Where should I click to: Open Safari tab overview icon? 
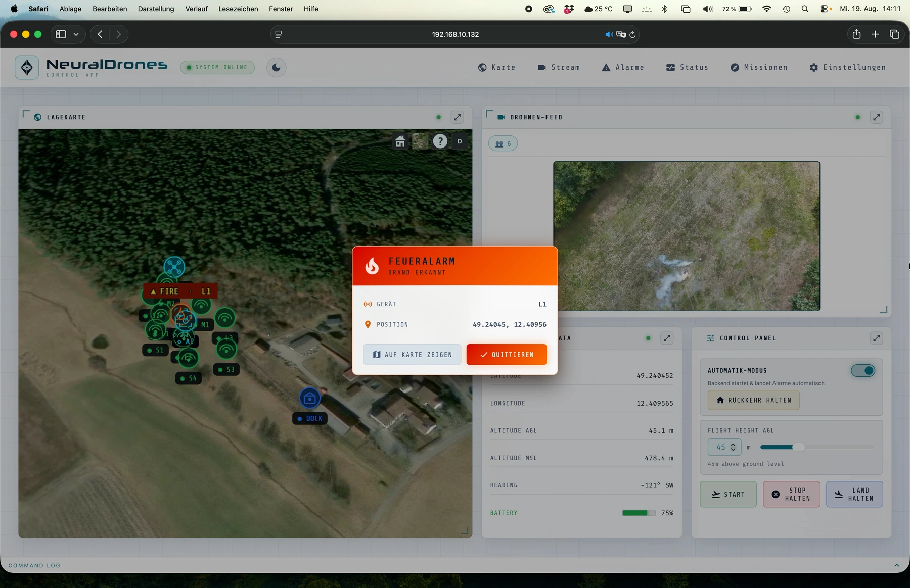coord(894,34)
